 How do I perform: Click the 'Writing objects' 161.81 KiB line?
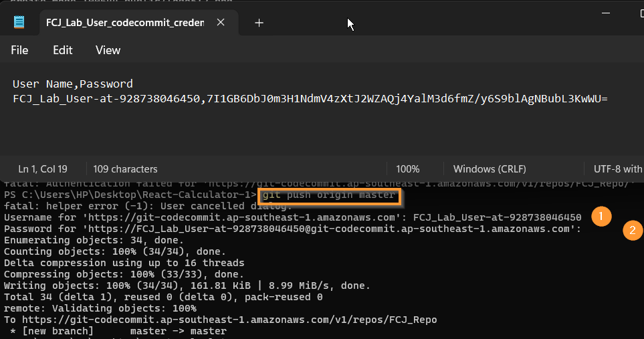pyautogui.click(x=187, y=286)
